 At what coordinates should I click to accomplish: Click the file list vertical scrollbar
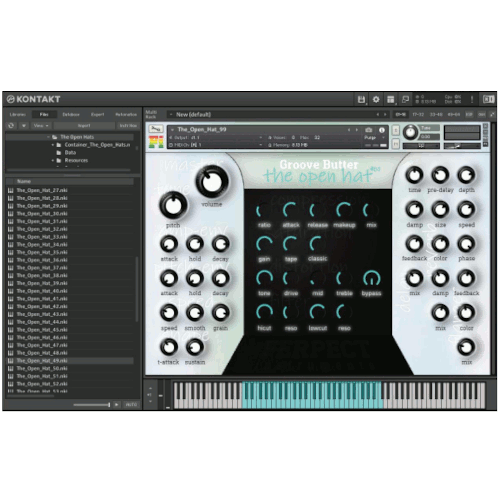coord(137,289)
